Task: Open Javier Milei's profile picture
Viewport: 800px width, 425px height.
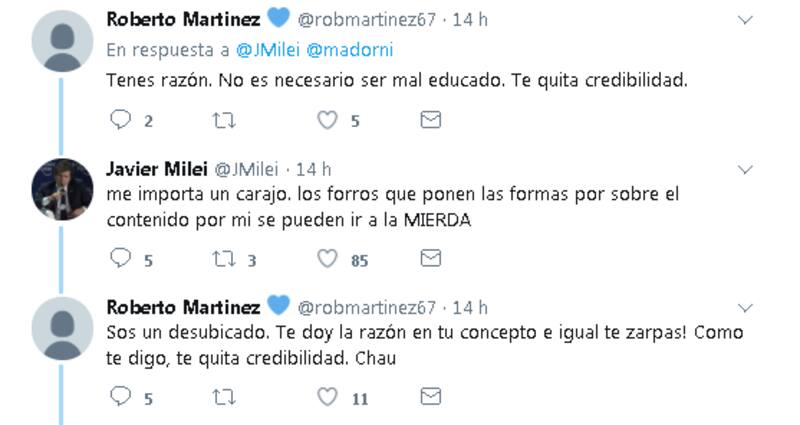Action: point(63,189)
